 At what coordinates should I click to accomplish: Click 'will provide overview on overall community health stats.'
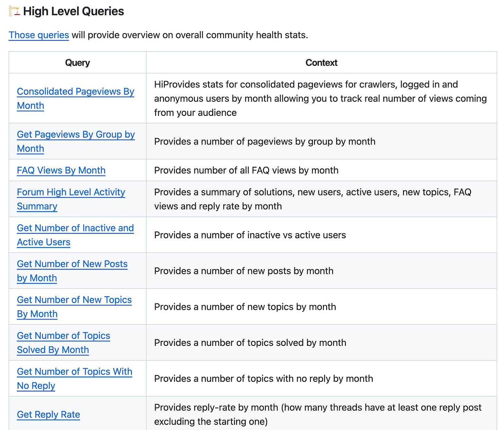pyautogui.click(x=190, y=35)
